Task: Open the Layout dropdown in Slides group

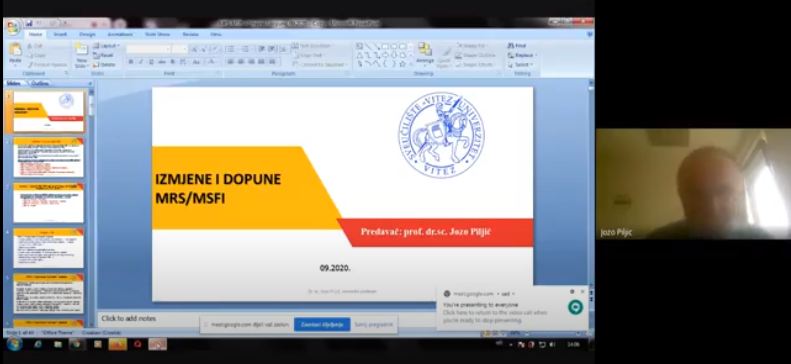Action: (x=106, y=46)
